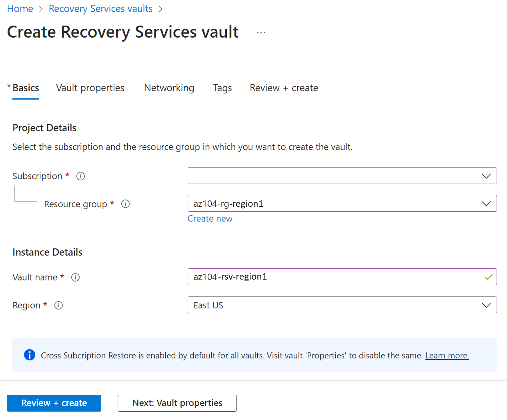Open the Tags tab
Screen dimensions: 507x420
point(222,88)
